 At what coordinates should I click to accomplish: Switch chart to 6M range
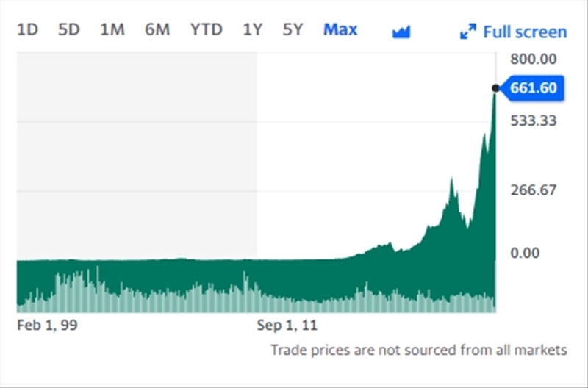(x=157, y=30)
